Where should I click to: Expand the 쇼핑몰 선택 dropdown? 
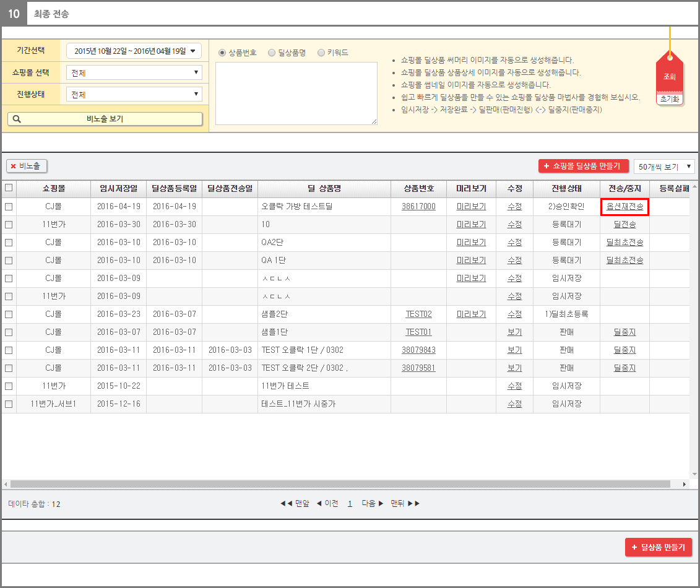(134, 73)
